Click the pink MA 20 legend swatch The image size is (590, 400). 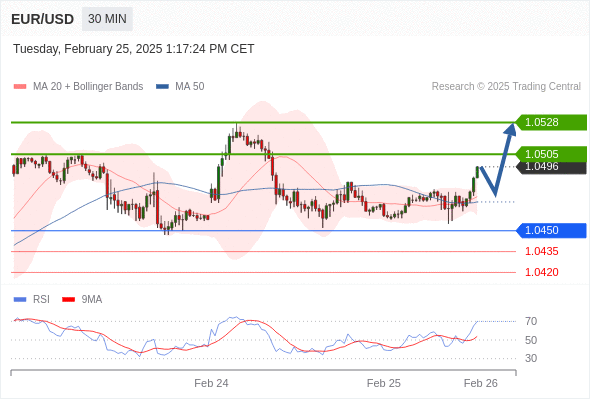tap(20, 87)
